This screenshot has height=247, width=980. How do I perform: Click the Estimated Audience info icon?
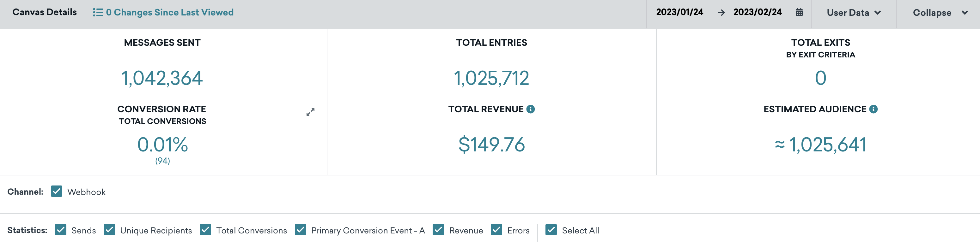point(873,109)
